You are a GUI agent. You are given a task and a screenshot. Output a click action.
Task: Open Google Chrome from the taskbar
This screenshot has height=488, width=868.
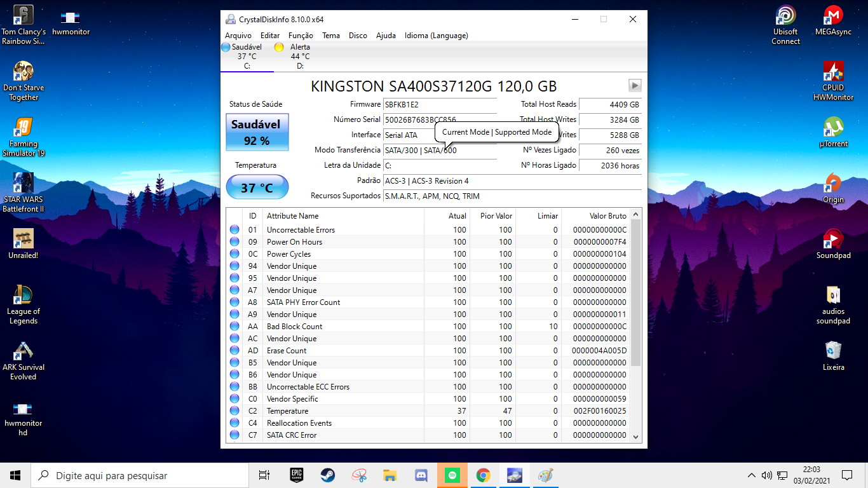click(483, 475)
